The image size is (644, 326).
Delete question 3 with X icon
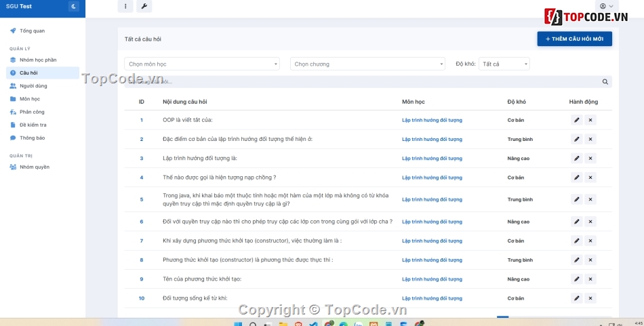click(x=590, y=158)
